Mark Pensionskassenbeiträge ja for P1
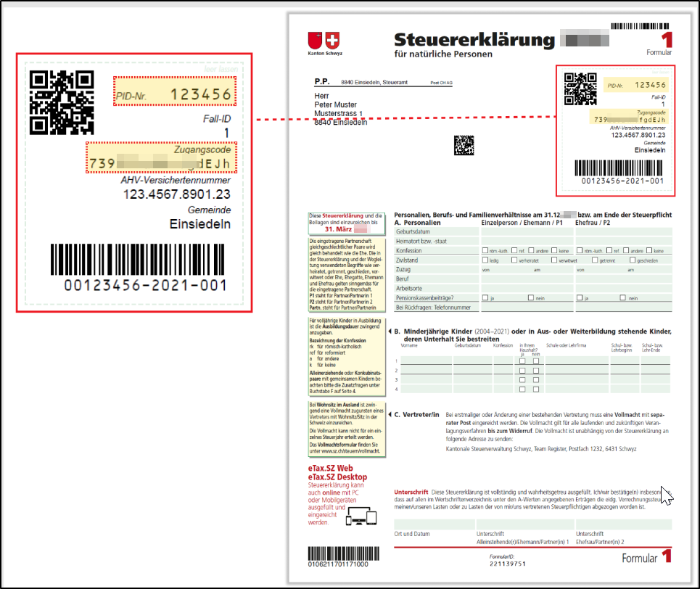Screen dimensions: 700x589 485,297
